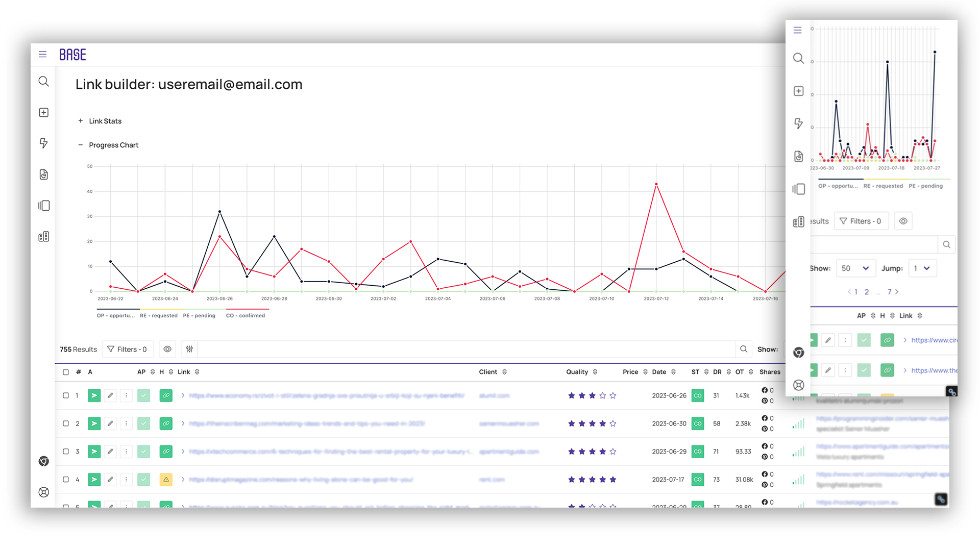Open search in the left sidebar
Screen dimensions: 980x551
point(44,82)
